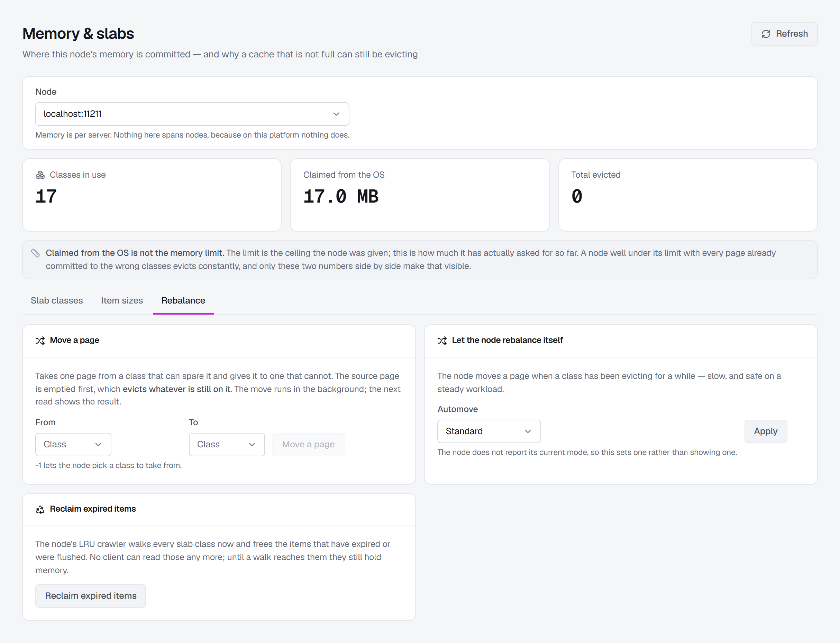The width and height of the screenshot is (840, 643).
Task: Open the Automove Standard dropdown
Action: tap(489, 431)
